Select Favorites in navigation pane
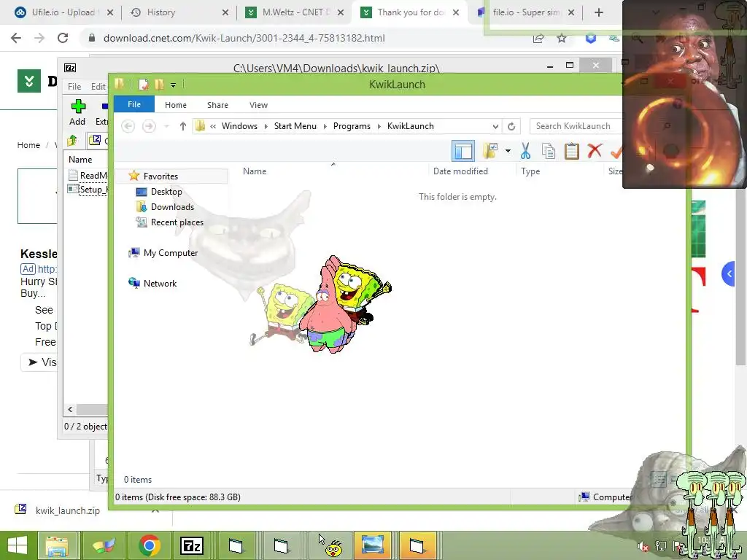Screen dimensions: 747x560 click(160, 176)
